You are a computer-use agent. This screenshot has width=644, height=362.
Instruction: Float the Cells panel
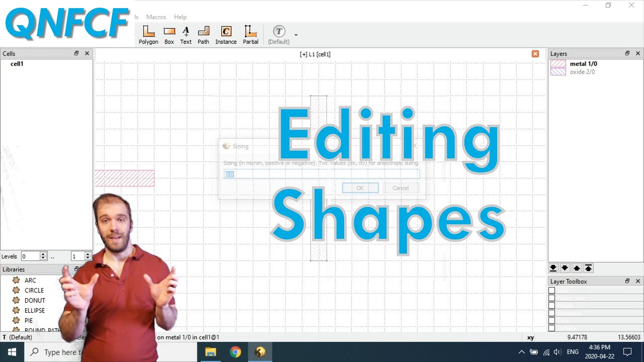click(76, 53)
